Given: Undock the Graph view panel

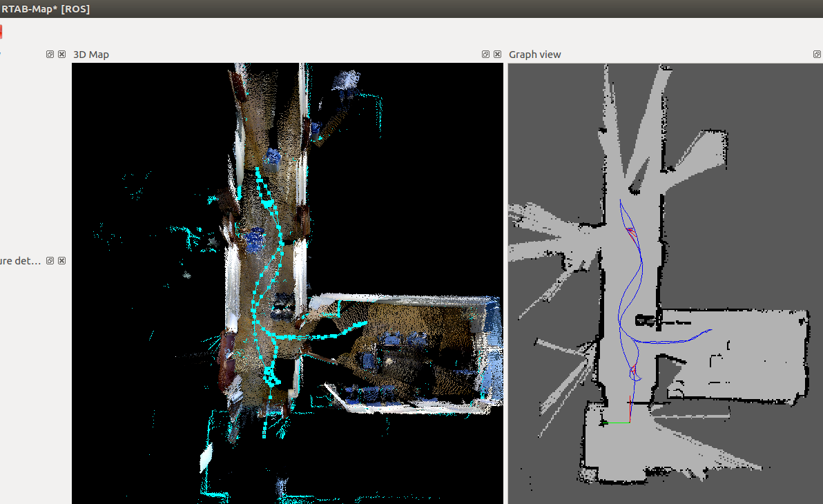Looking at the screenshot, I should point(817,54).
